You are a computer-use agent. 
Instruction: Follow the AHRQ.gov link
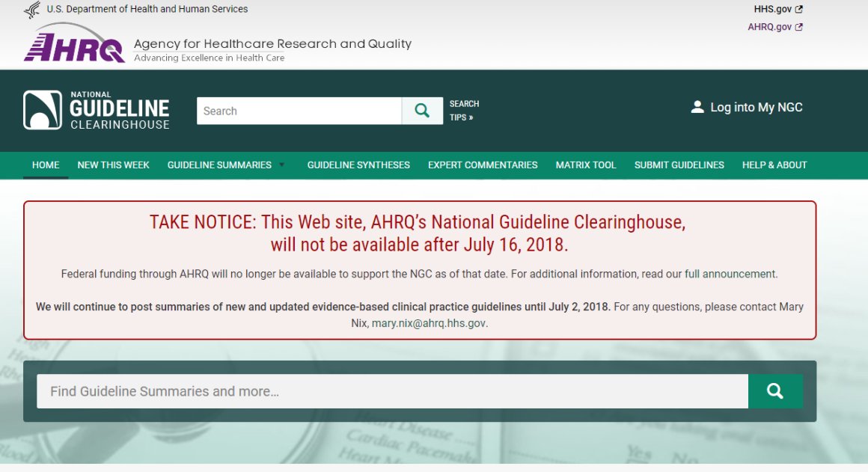[769, 27]
